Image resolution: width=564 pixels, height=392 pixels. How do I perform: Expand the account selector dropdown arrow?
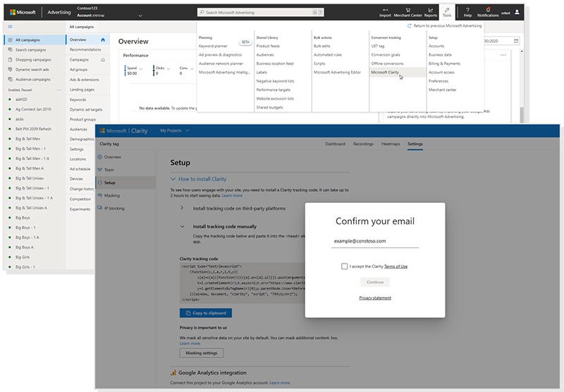tap(140, 16)
